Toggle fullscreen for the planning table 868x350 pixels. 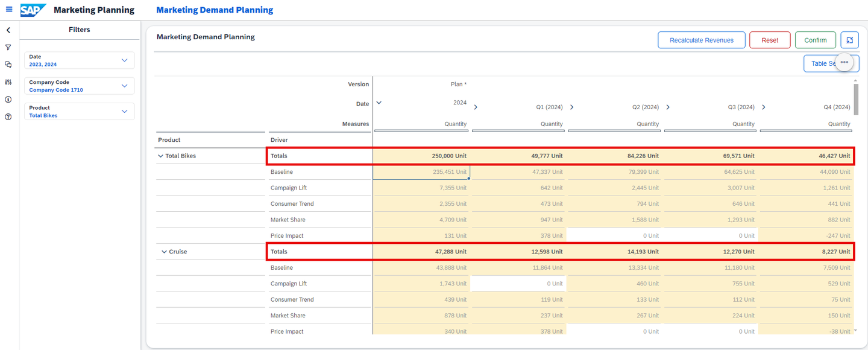point(850,40)
